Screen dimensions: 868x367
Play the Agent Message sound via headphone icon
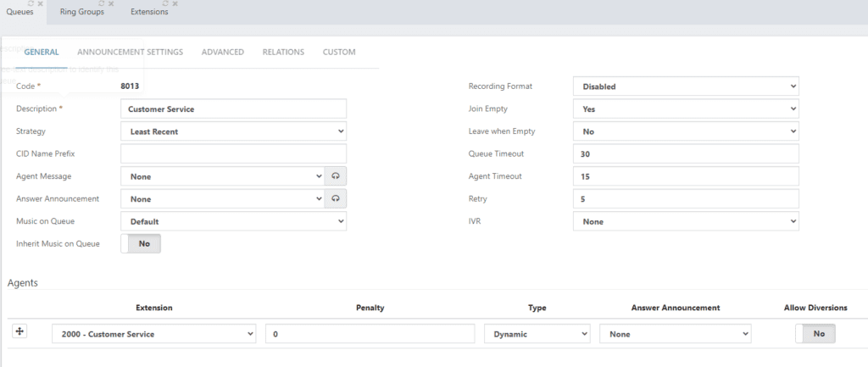337,176
